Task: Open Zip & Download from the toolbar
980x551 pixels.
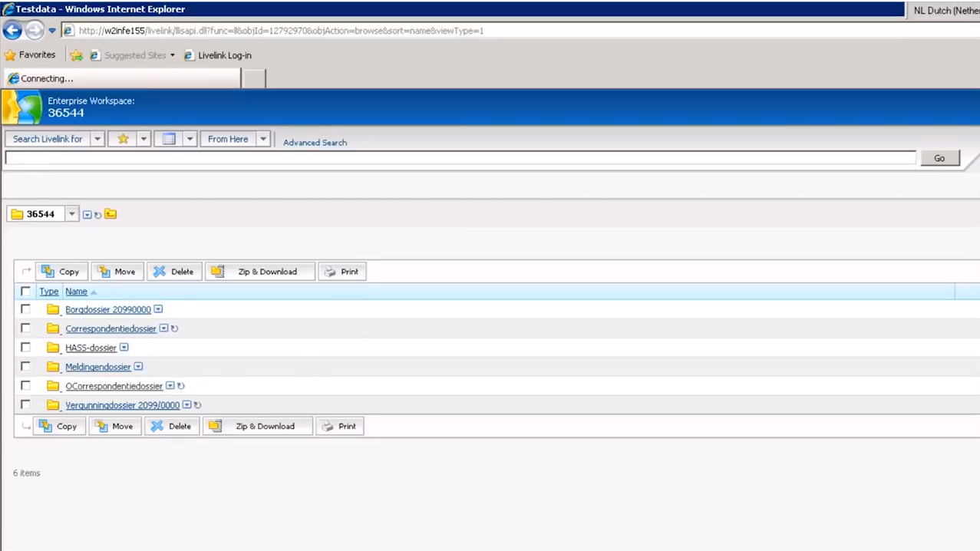Action: click(x=217, y=271)
